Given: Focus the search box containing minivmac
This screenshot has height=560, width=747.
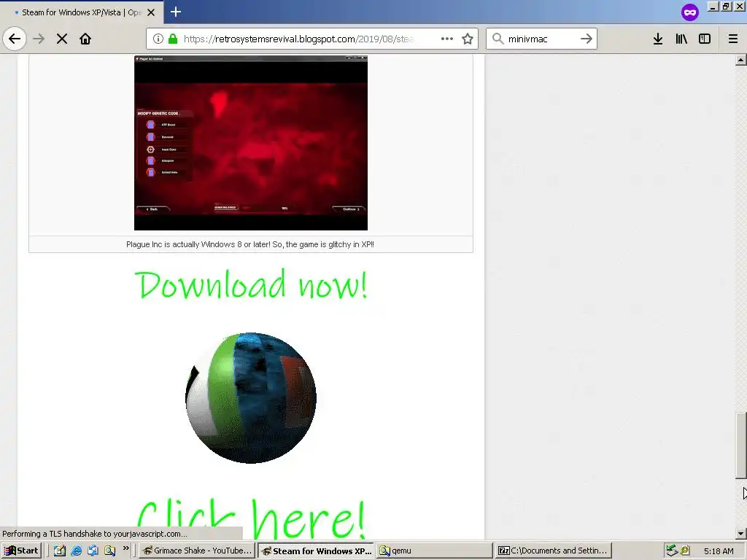Looking at the screenshot, I should tap(541, 39).
